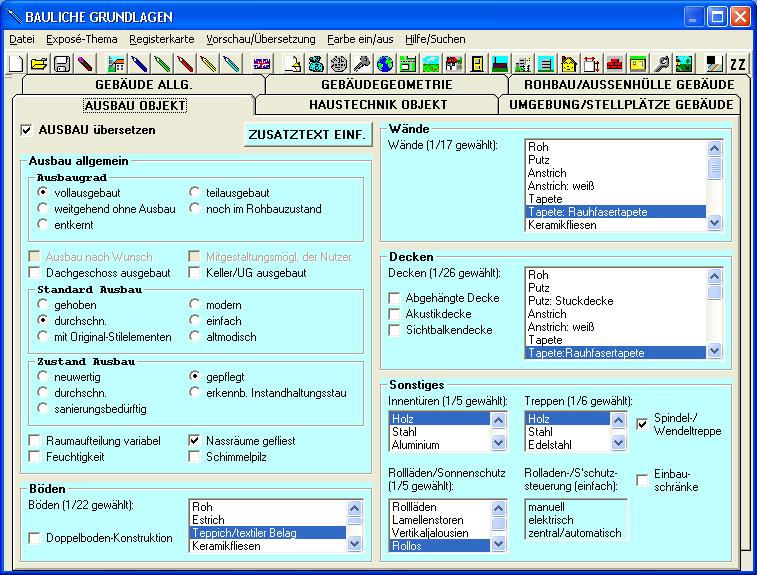
Task: Click the red brick wall icon
Action: coord(614,64)
